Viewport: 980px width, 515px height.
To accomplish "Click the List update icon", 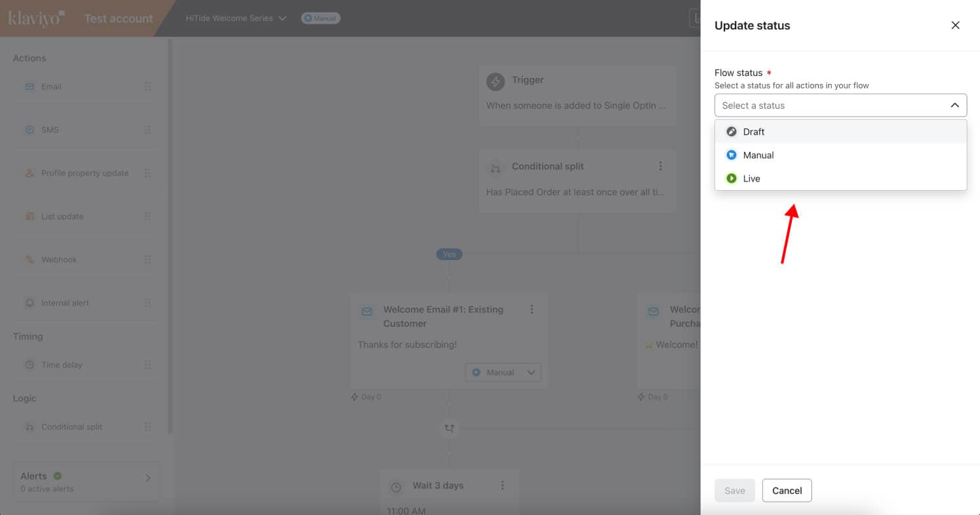I will click(x=29, y=216).
